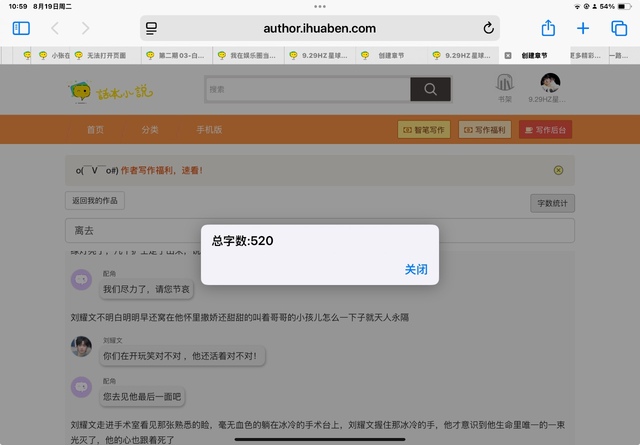
Task: Open the tab overview icon
Action: (x=617, y=28)
